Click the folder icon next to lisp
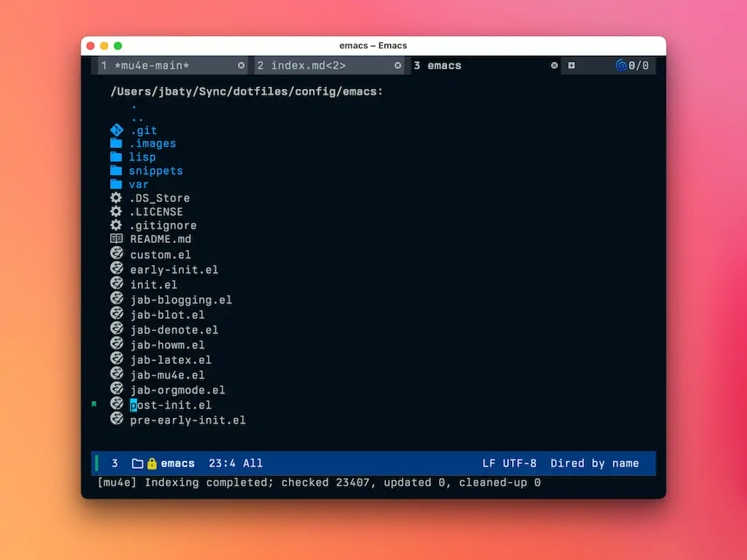The width and height of the screenshot is (747, 560). [116, 157]
